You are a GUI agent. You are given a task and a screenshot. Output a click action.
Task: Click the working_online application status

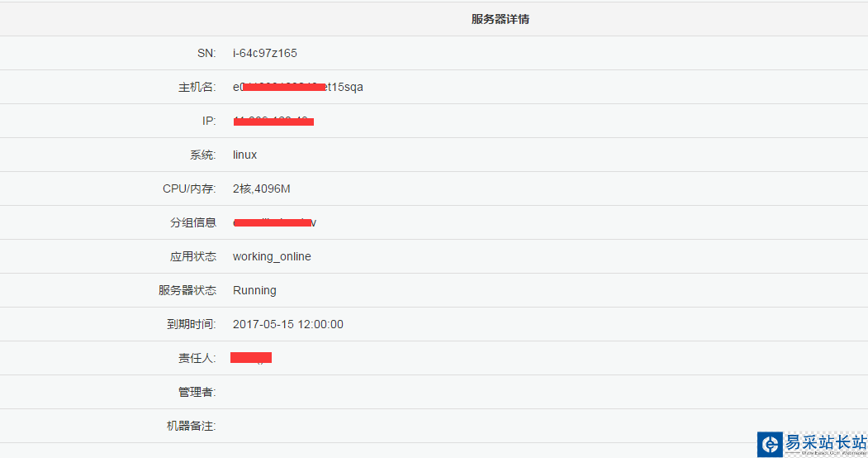pos(272,256)
